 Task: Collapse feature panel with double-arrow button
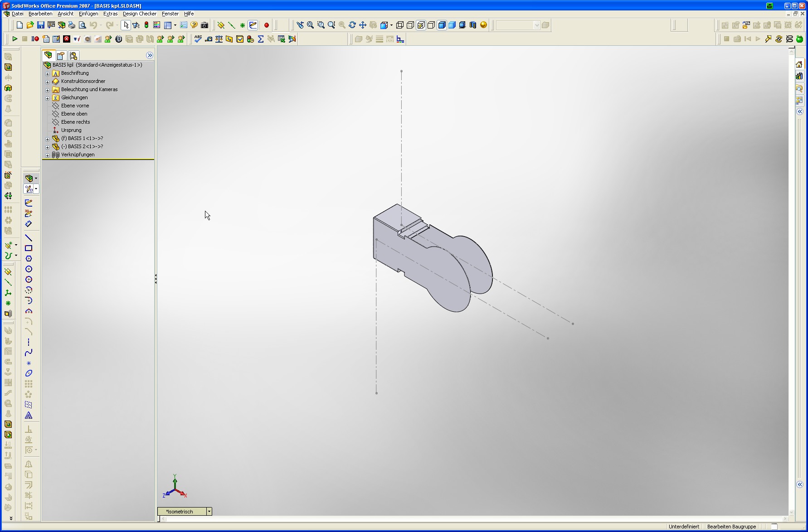pyautogui.click(x=150, y=55)
